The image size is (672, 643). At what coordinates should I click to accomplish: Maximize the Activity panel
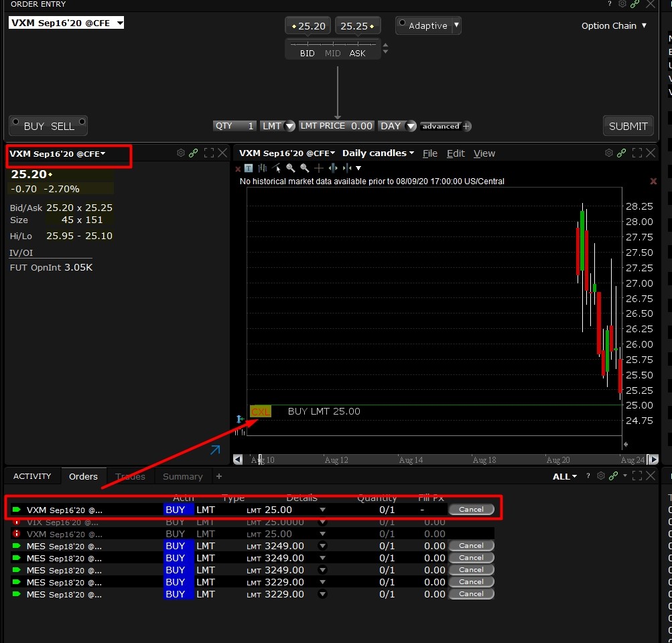click(637, 476)
